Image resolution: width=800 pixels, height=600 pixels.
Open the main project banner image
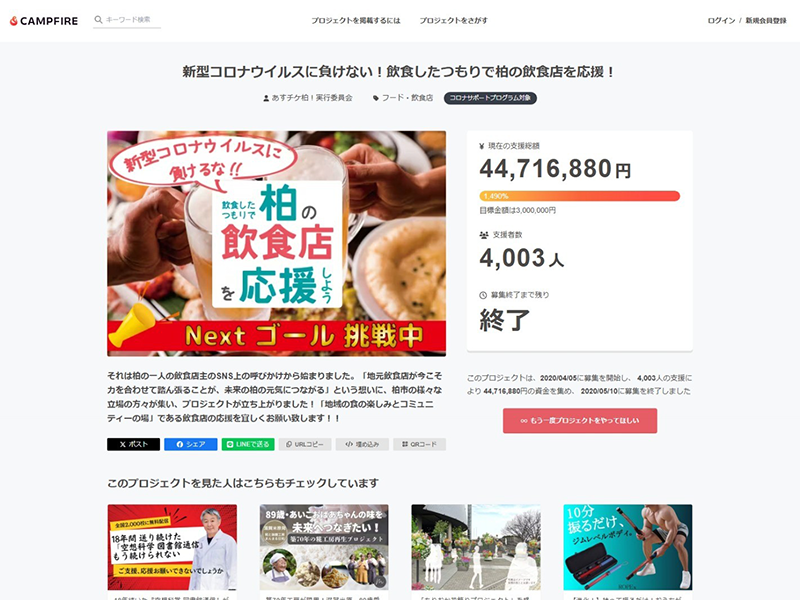coord(277,243)
